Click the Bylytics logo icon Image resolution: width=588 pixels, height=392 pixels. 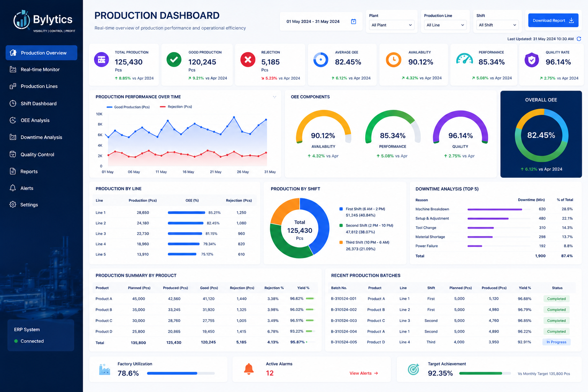click(x=21, y=20)
